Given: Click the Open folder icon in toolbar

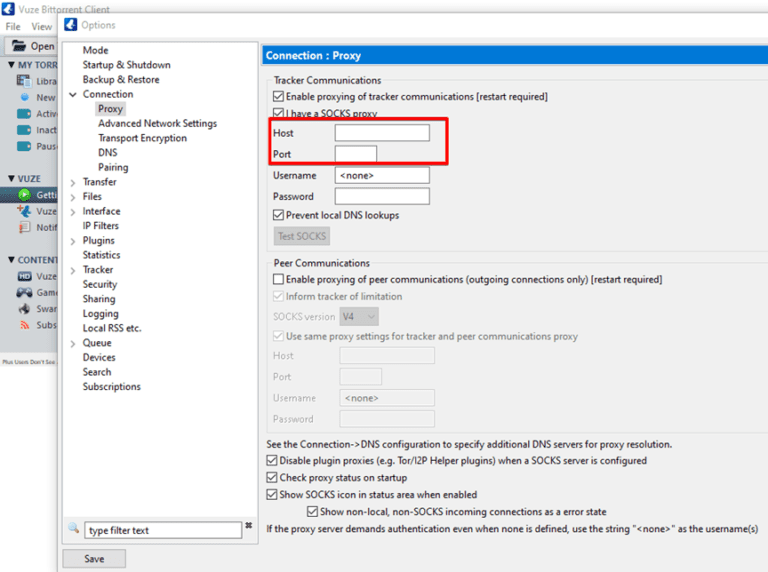Looking at the screenshot, I should tap(18, 46).
